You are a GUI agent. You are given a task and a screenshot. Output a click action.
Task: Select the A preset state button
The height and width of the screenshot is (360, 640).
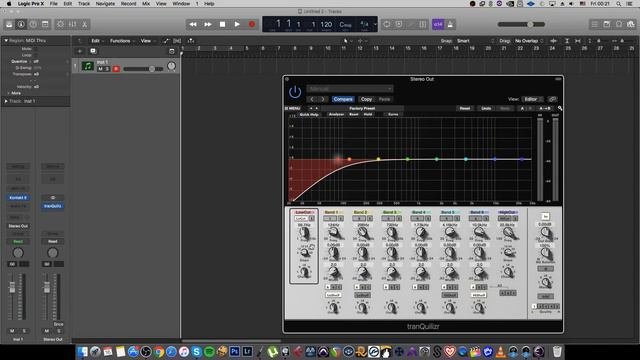click(522, 109)
